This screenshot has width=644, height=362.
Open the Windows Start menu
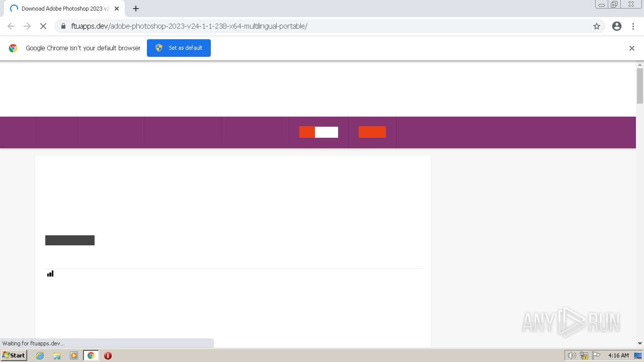(14, 355)
